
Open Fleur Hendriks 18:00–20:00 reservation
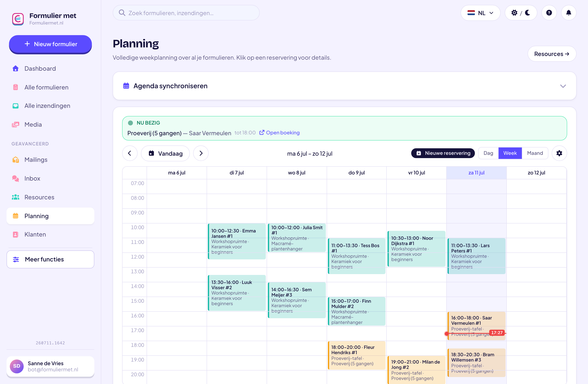coord(356,355)
